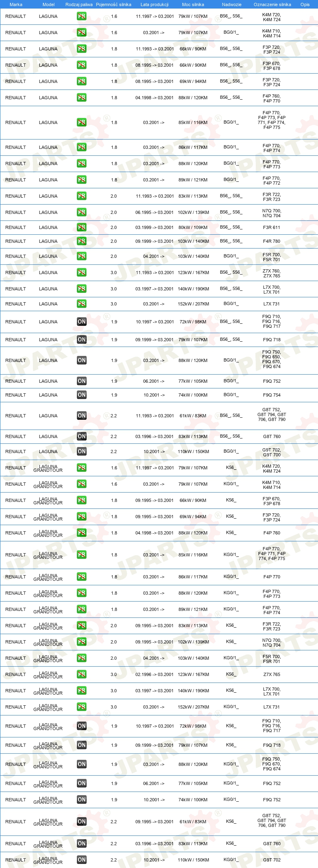The height and width of the screenshot is (868, 318).
Task: Click the PB icon in the 80kW / 109KM row
Action: 81,227
